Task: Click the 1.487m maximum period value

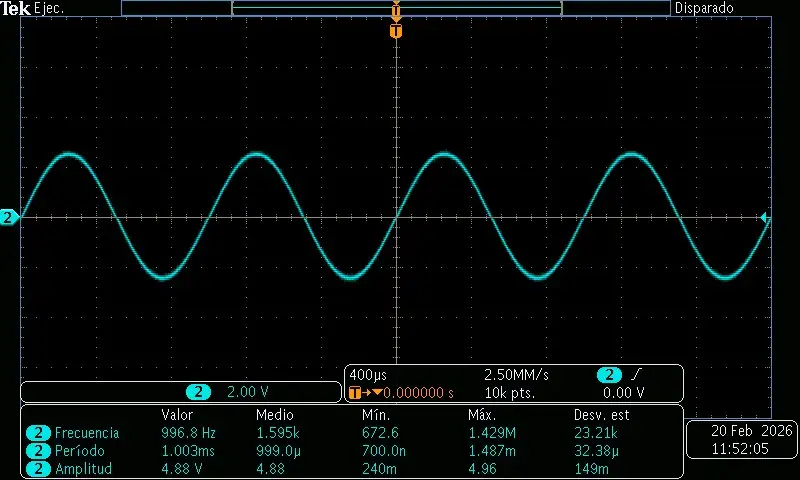Action: pyautogui.click(x=492, y=451)
